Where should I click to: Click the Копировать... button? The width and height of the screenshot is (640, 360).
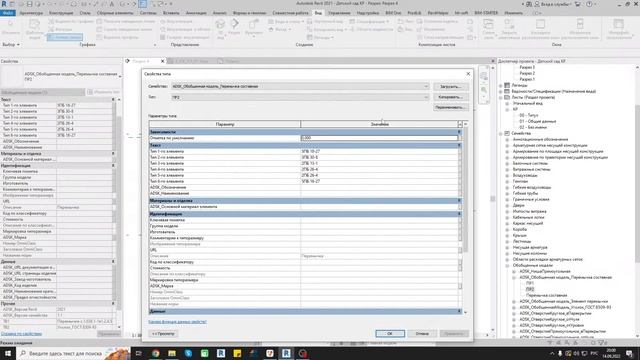tap(451, 97)
